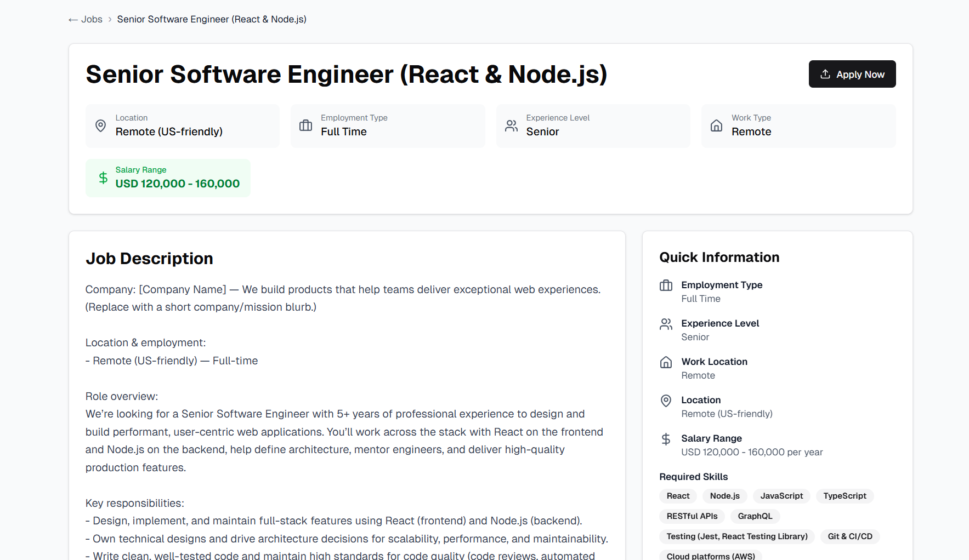Click the RESTful APIs skill tag
Viewport: 969px width, 560px height.
(x=692, y=516)
